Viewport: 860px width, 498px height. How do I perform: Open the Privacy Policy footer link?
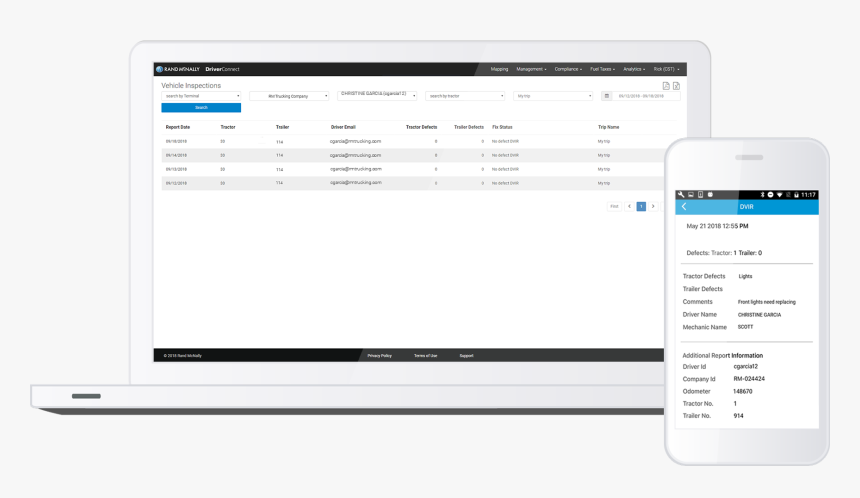click(379, 355)
